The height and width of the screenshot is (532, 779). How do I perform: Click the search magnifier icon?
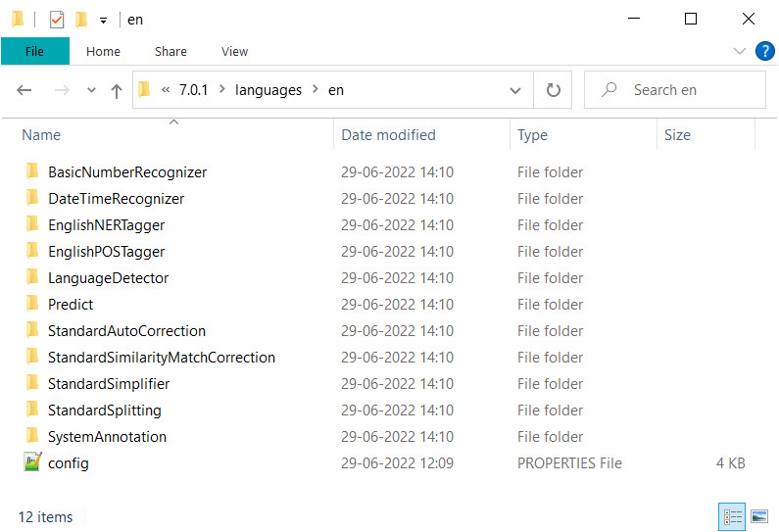click(x=609, y=89)
